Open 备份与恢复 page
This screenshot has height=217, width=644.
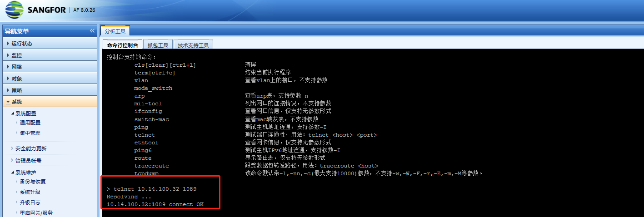tap(33, 182)
